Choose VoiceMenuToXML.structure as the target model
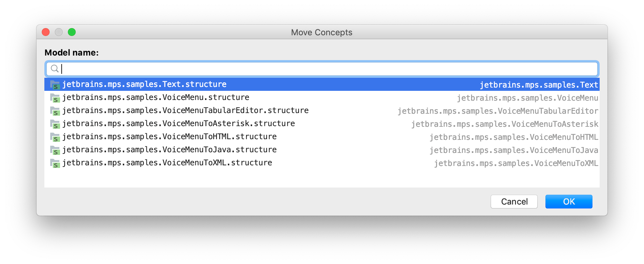Viewport: 644px width, 264px height. 167,163
